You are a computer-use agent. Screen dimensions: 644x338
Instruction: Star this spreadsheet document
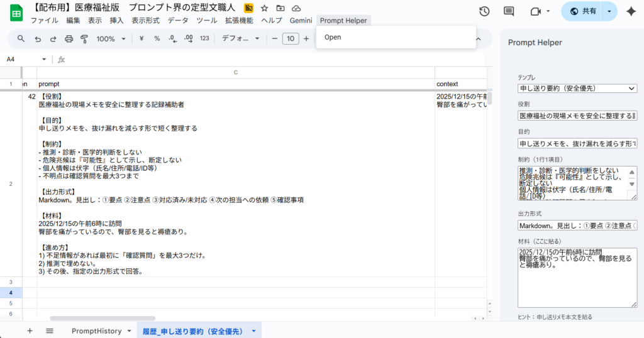coord(265,8)
